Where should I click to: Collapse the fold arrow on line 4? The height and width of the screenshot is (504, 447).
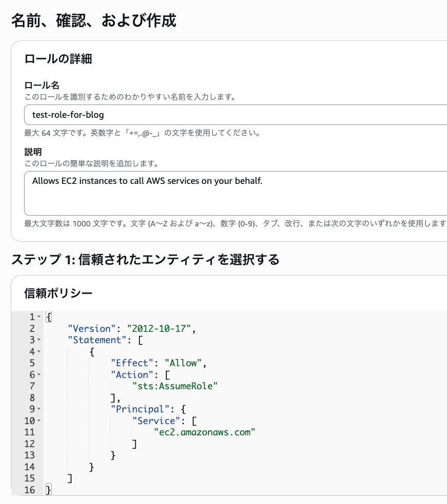[x=39, y=352]
